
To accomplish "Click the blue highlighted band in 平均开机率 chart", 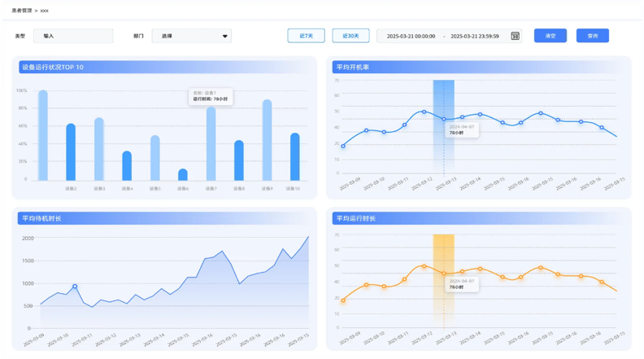I will point(444,126).
